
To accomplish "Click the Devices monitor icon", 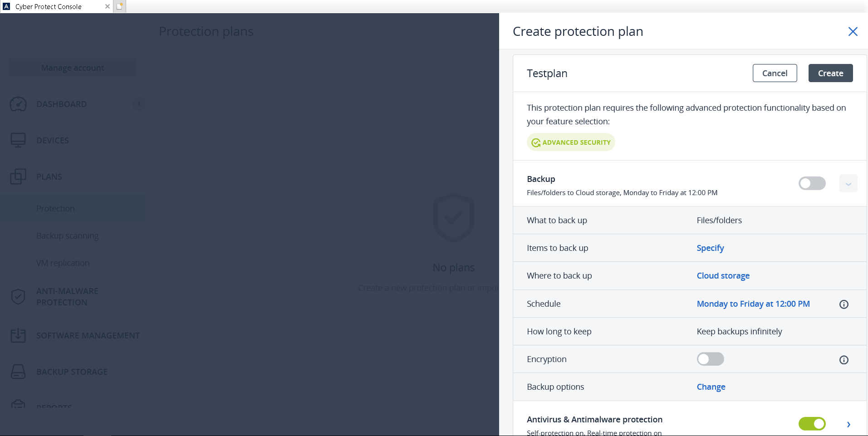I will [18, 140].
